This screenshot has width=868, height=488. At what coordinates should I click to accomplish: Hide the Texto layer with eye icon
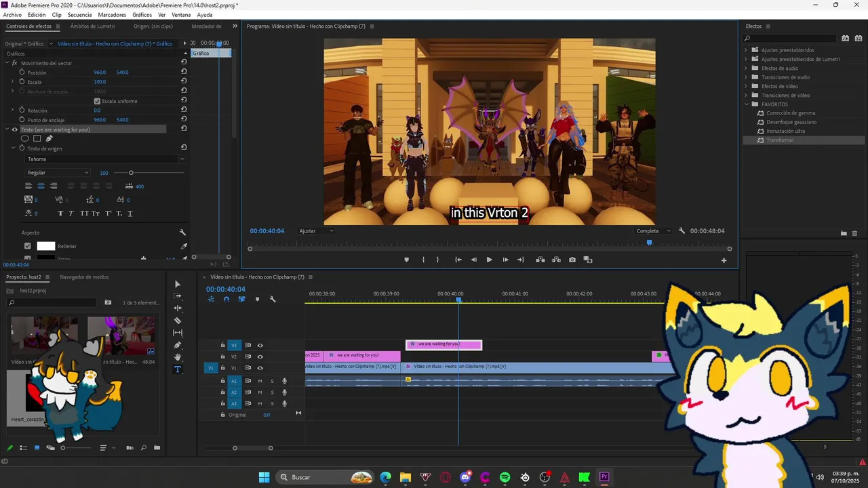14,129
